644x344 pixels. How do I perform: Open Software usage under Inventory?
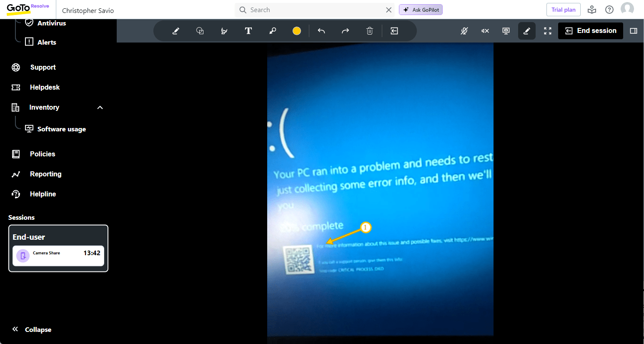tap(55, 129)
